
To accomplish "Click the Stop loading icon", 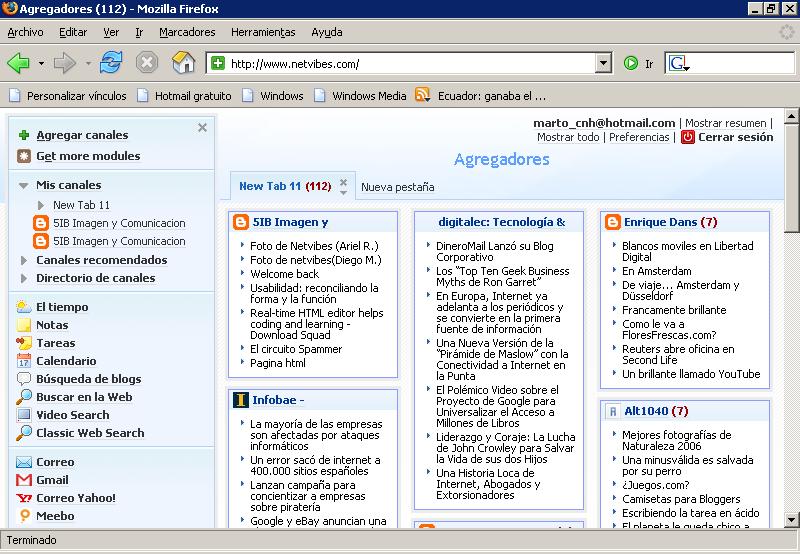I will point(146,63).
